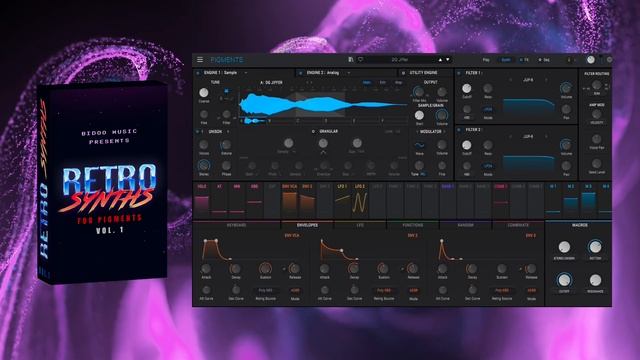Click the sample waveform display
The width and height of the screenshot is (640, 360).
tap(324, 104)
